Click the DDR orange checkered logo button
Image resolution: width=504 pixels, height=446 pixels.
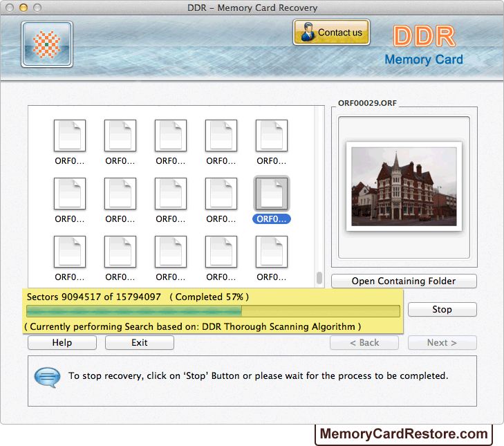click(47, 44)
